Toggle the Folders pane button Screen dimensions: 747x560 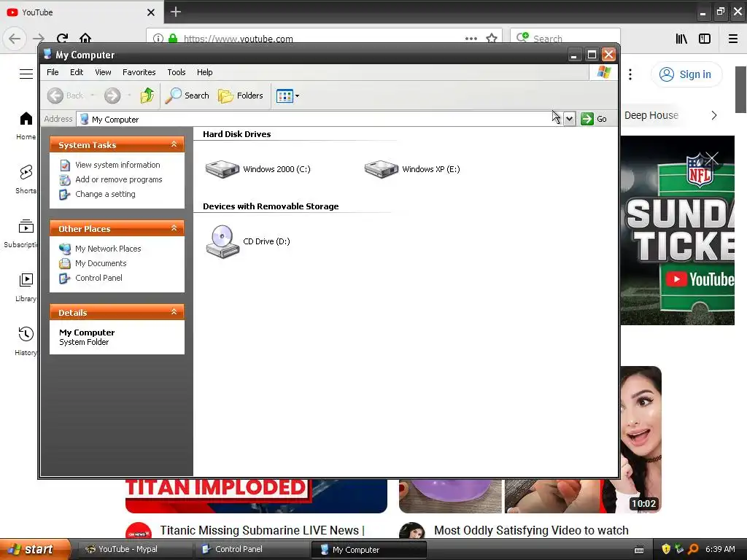[241, 96]
